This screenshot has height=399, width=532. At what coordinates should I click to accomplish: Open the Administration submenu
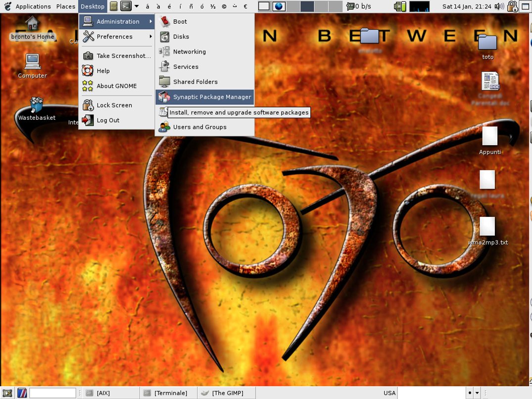coord(117,21)
